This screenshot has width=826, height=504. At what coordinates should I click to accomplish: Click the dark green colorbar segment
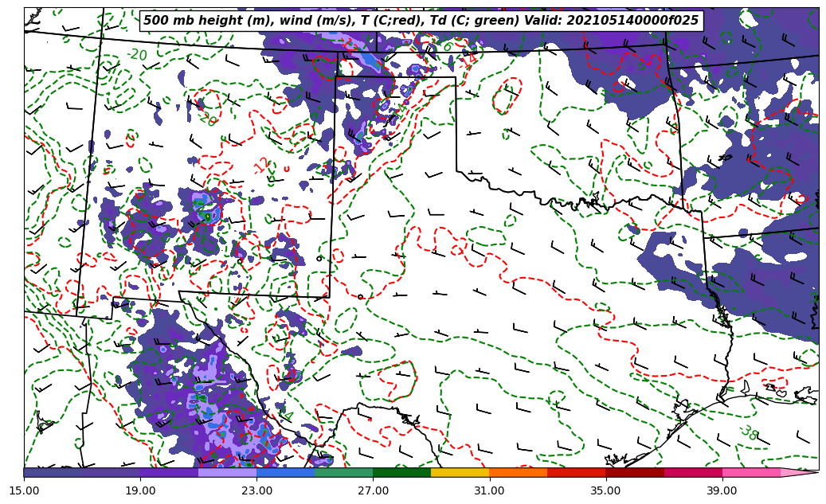[x=401, y=472]
